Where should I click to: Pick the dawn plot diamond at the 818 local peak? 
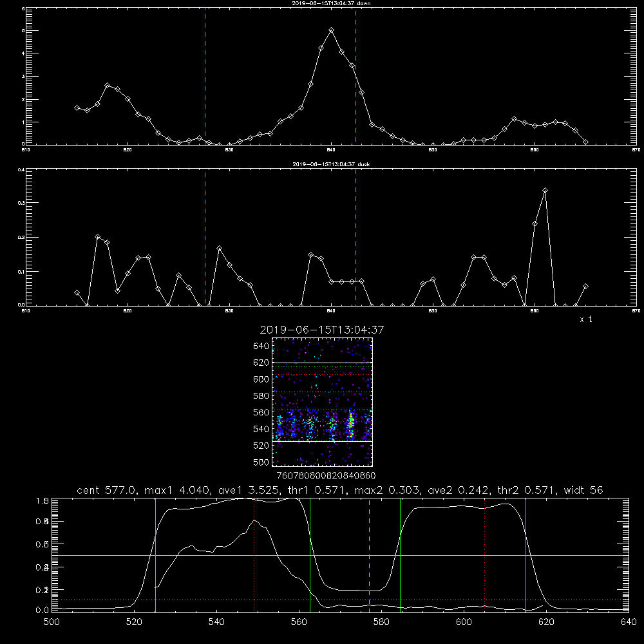[108, 86]
